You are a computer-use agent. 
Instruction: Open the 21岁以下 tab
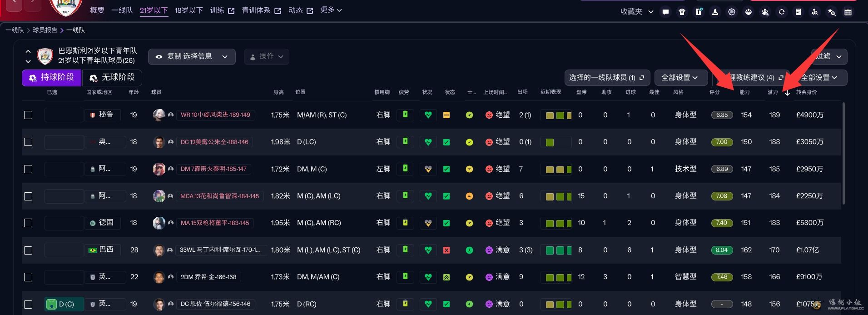(154, 10)
